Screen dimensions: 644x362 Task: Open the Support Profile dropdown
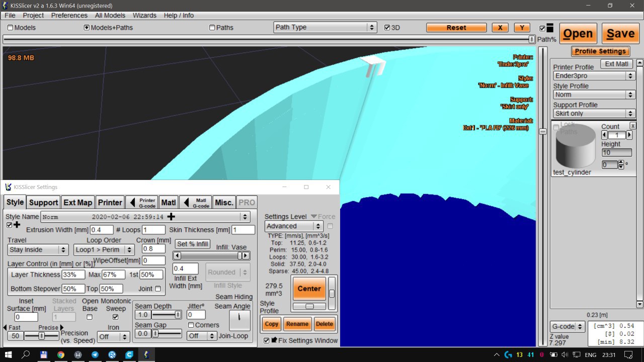[594, 114]
